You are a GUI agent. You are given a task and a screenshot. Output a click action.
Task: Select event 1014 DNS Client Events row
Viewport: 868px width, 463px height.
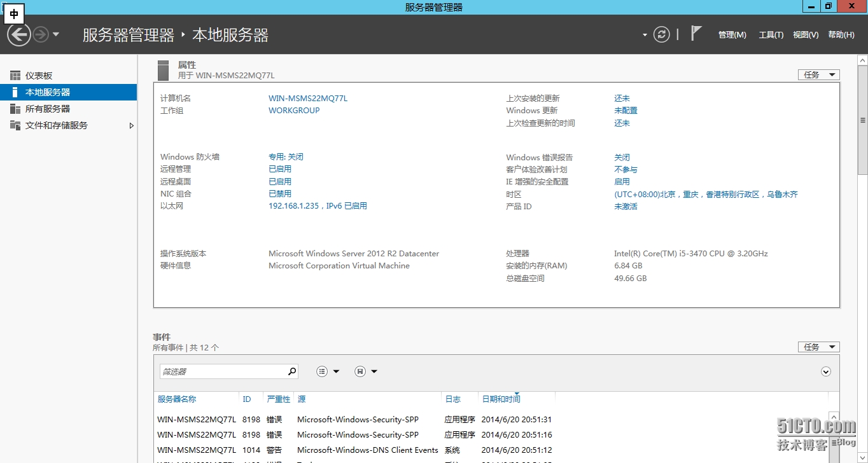(354, 450)
